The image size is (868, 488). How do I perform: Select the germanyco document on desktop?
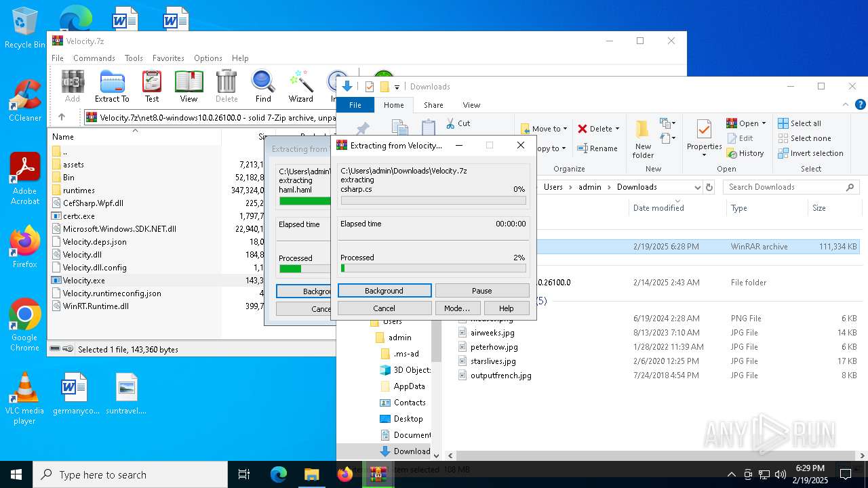tap(75, 393)
